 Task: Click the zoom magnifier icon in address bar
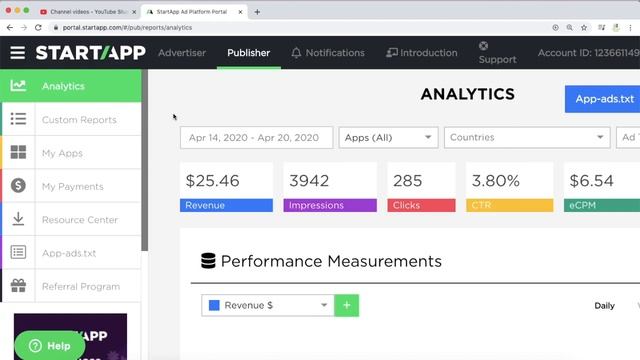[x=569, y=27]
